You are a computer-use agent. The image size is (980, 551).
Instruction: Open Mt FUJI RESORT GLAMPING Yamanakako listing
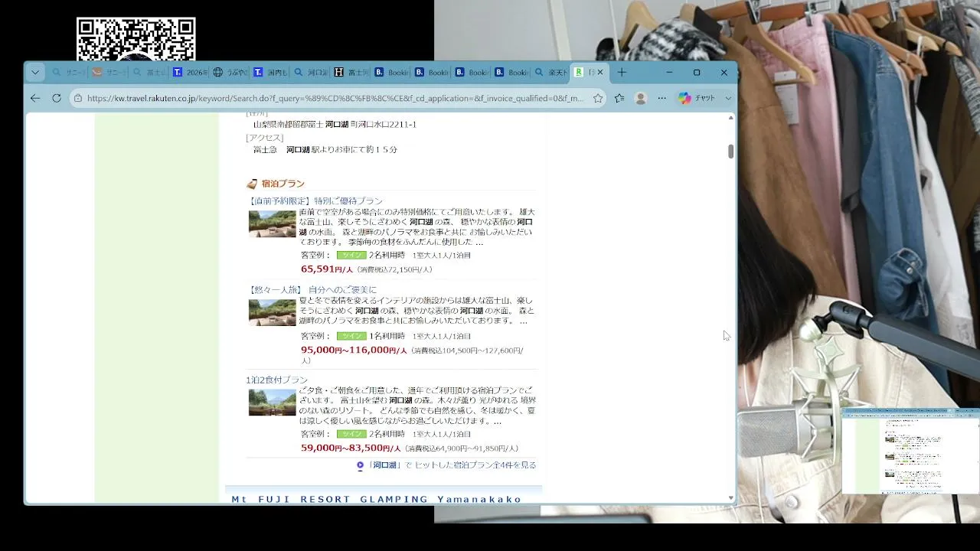[x=377, y=500]
